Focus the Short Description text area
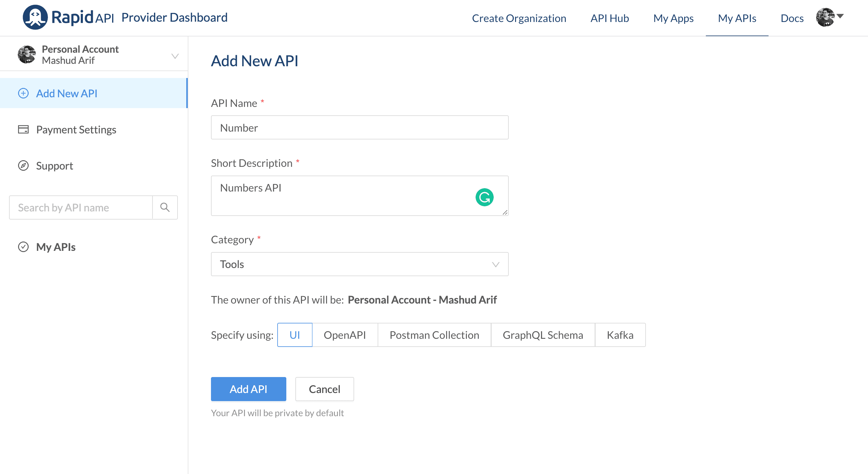 point(360,195)
